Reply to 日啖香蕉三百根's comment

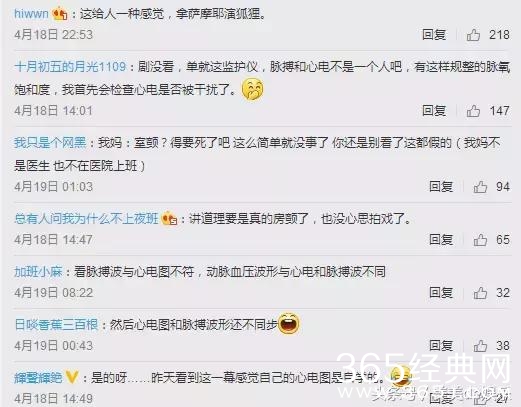(x=441, y=346)
